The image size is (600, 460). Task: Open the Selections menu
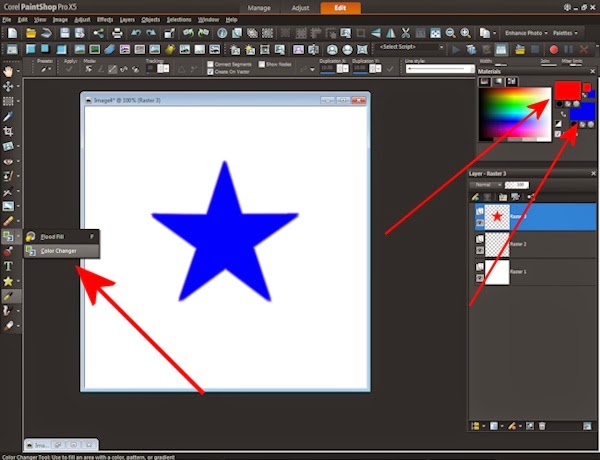tap(179, 20)
